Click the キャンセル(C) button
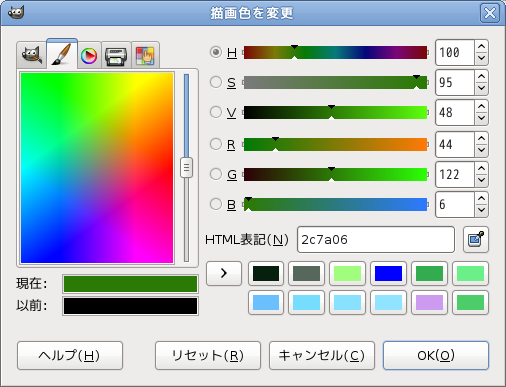The height and width of the screenshot is (387, 506). click(x=322, y=355)
